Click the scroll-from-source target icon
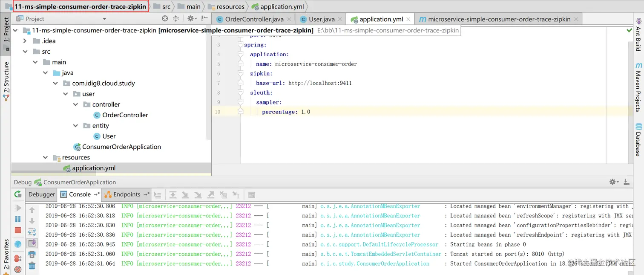The width and height of the screenshot is (644, 275). 165,18
